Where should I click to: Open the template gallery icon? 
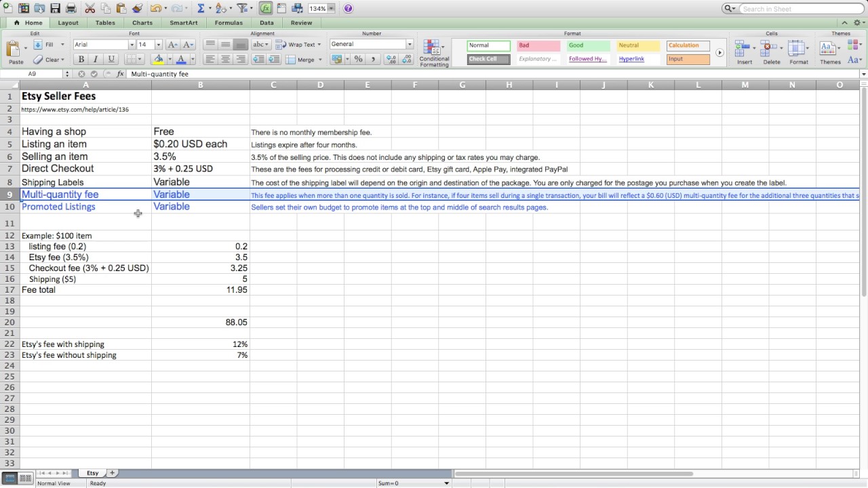click(x=24, y=9)
